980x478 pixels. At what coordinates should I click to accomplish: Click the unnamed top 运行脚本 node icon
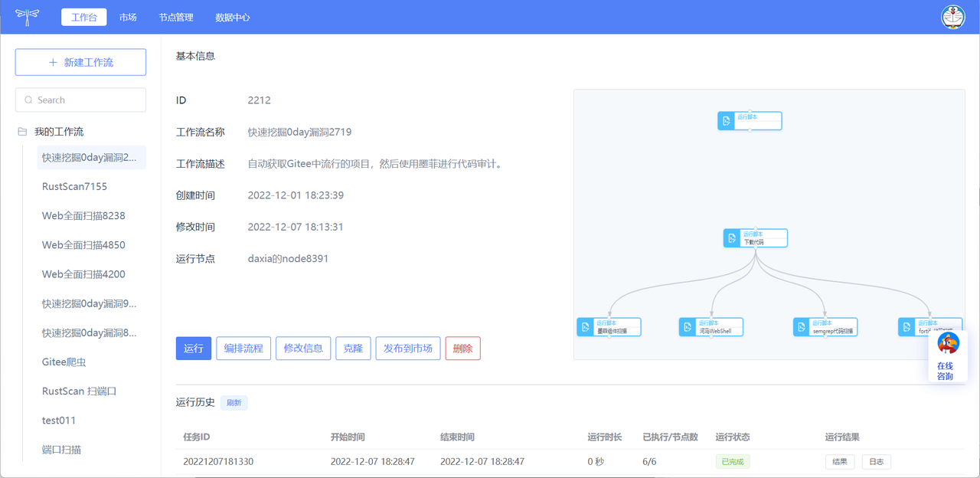(726, 121)
